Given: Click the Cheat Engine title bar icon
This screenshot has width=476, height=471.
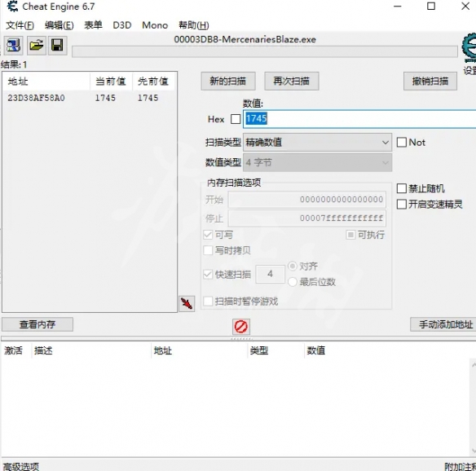Looking at the screenshot, I should coord(12,7).
